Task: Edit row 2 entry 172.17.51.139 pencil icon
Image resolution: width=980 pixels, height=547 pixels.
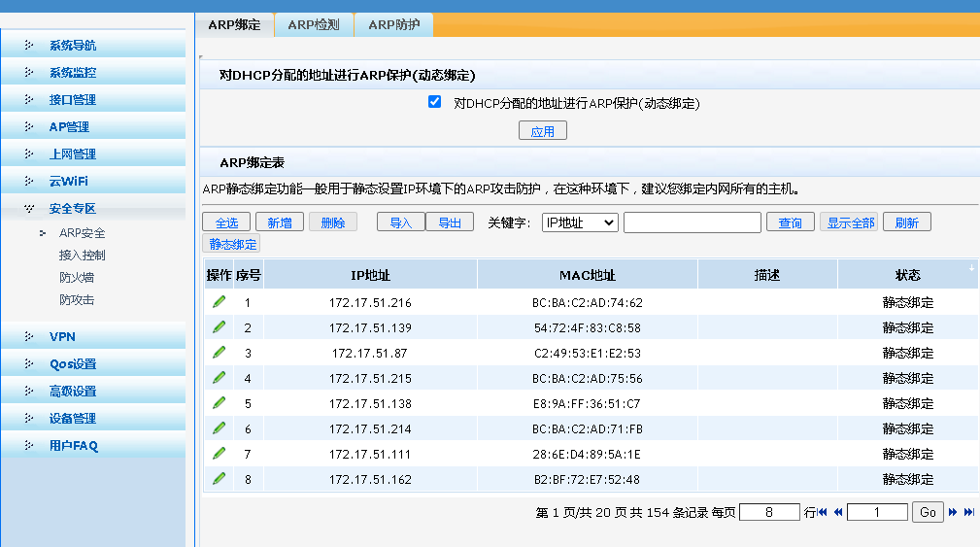Action: tap(219, 327)
